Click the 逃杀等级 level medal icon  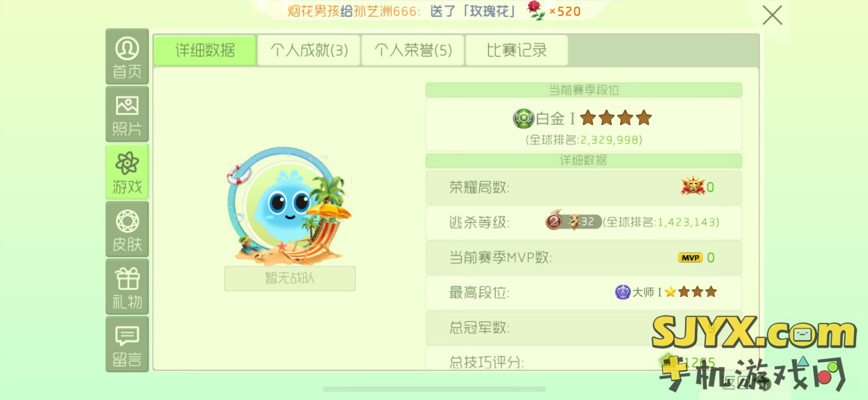click(554, 221)
